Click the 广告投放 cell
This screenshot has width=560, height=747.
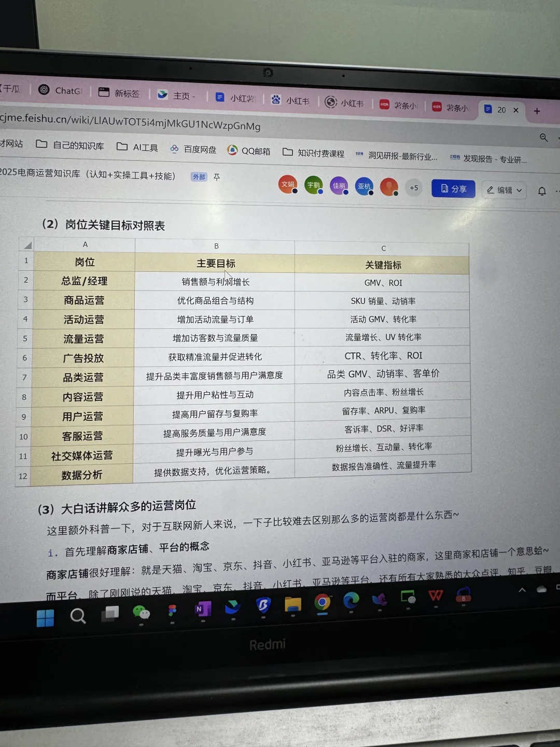83,358
